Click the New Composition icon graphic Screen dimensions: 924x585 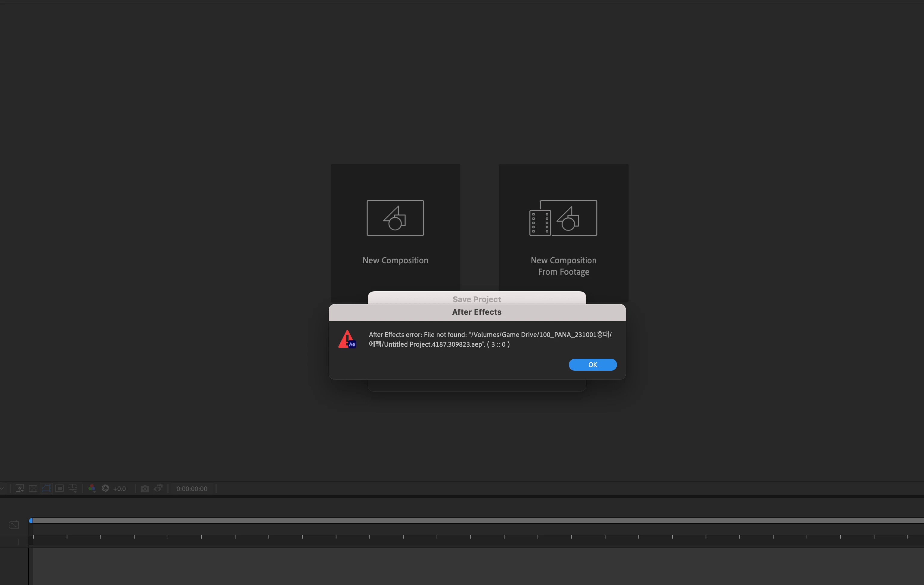[395, 218]
